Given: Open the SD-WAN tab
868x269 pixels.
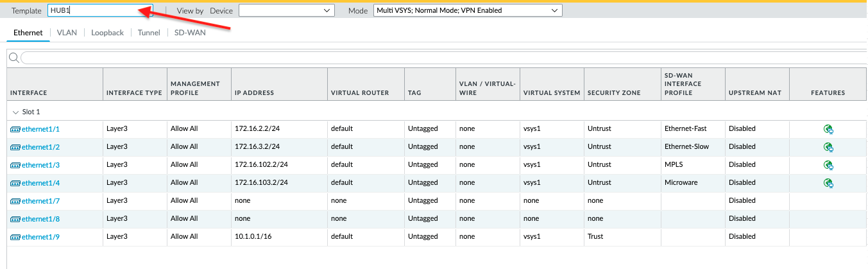Looking at the screenshot, I should [x=190, y=33].
